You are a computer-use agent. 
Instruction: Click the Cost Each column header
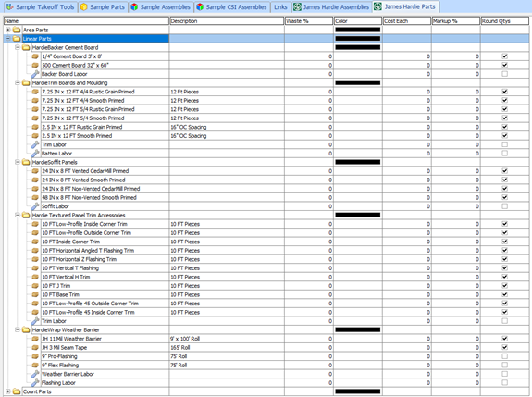pos(407,21)
